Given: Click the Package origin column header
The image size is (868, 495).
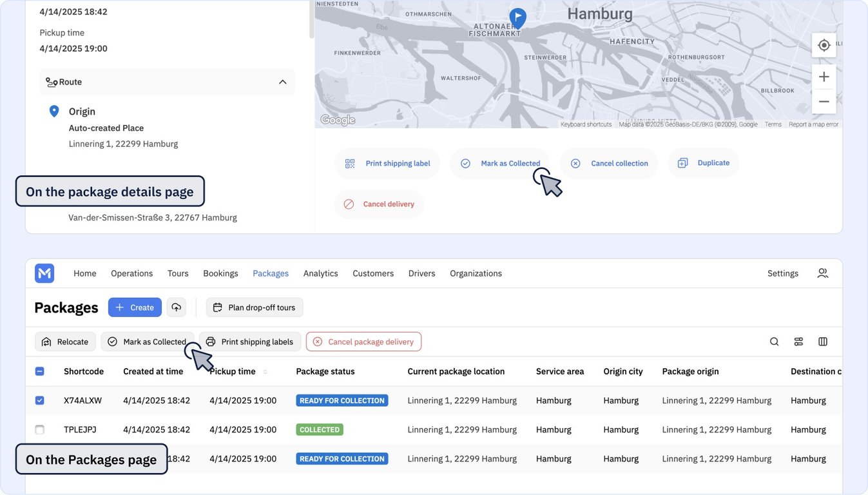Looking at the screenshot, I should click(691, 371).
